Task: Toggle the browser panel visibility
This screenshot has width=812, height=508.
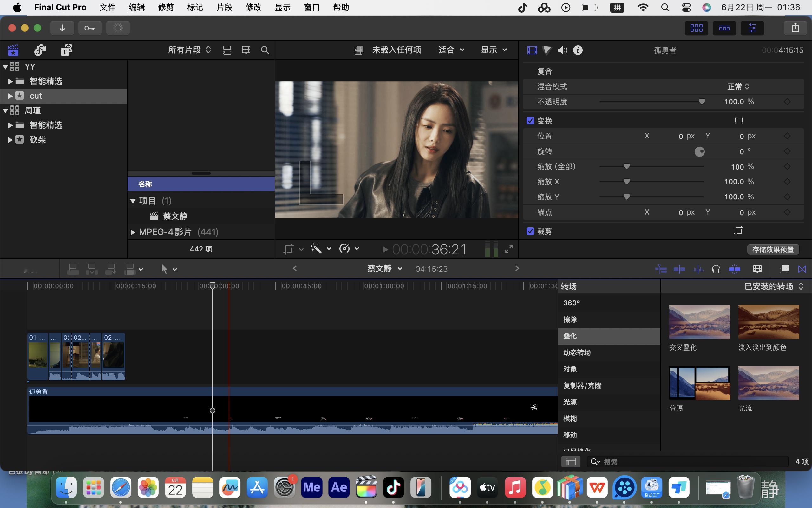Action: [x=696, y=28]
